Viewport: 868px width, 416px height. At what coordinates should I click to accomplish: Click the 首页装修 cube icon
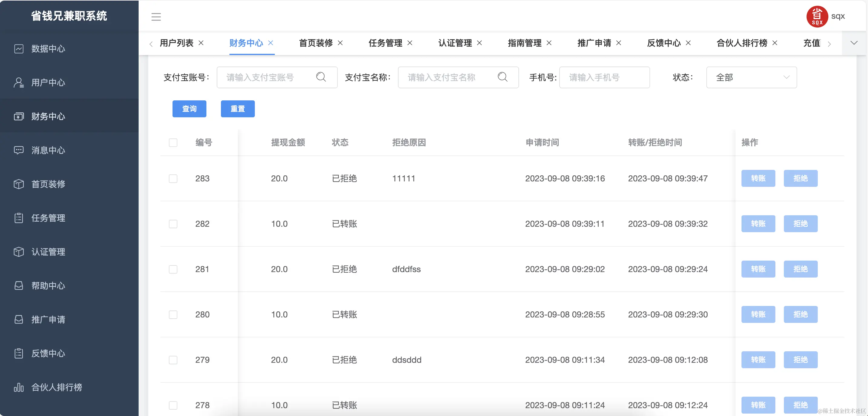click(x=19, y=184)
